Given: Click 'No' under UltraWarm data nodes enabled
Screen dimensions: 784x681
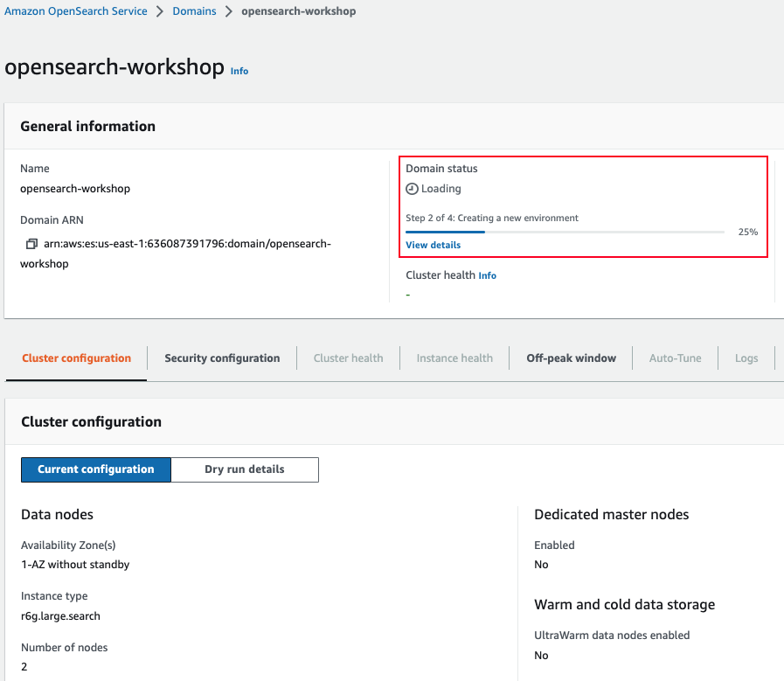Looking at the screenshot, I should pos(541,656).
